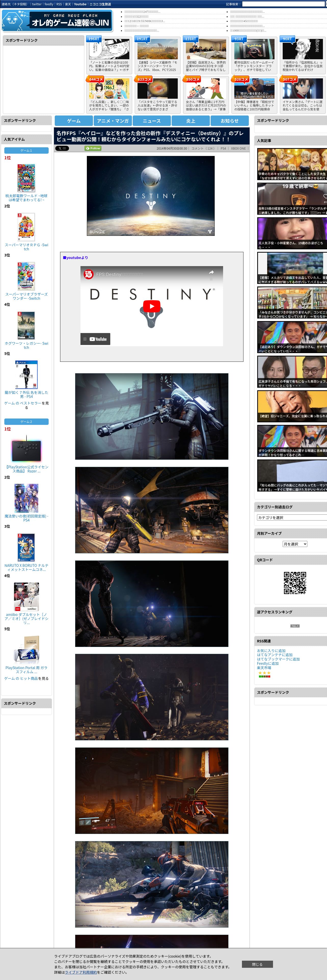Image resolution: width=327 pixels, height=980 pixels.
Task: Close the cookie banner with 閉じる
Action: [257, 964]
